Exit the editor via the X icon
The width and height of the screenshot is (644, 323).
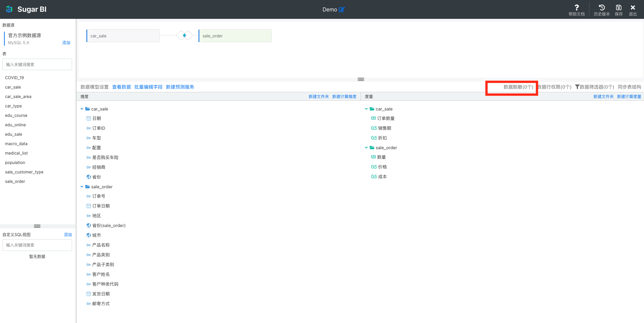coord(633,7)
